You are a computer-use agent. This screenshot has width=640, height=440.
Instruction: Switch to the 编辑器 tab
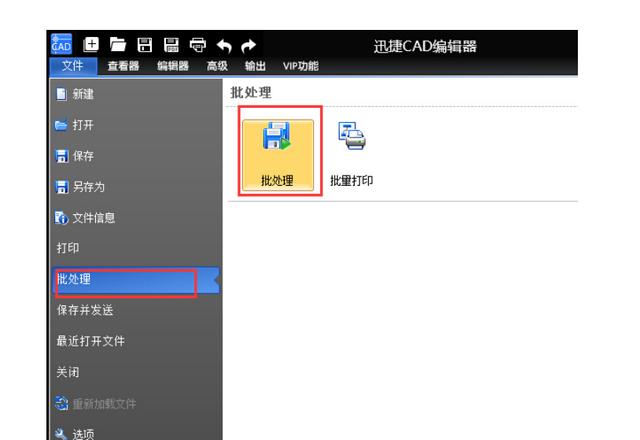(x=173, y=66)
